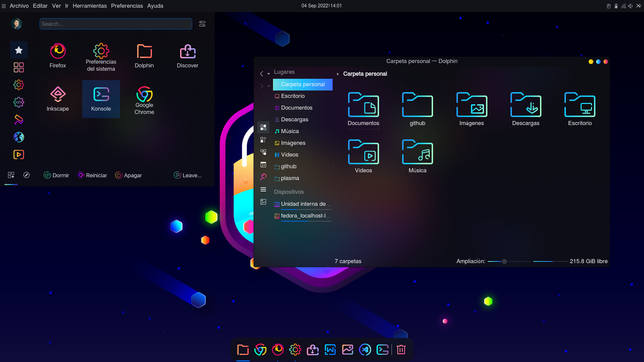Viewport: 644px width, 362px height.
Task: Expand the forward history dropdown arrow
Action: 269,86
